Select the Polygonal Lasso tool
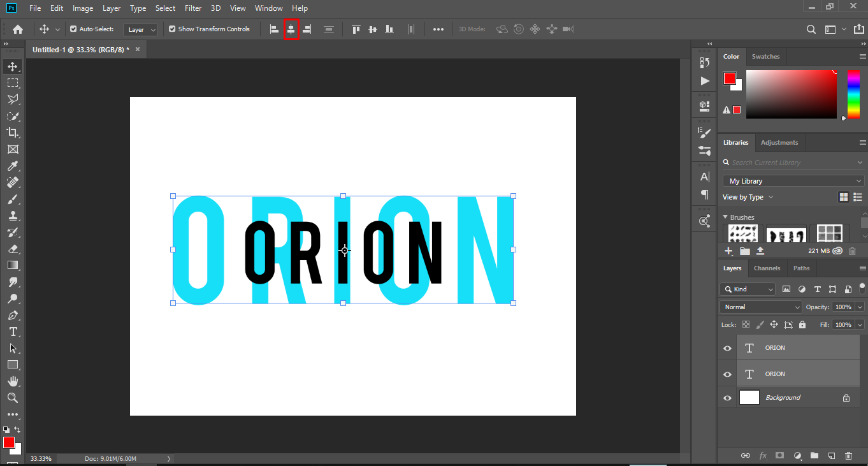The height and width of the screenshot is (466, 868). coord(13,99)
